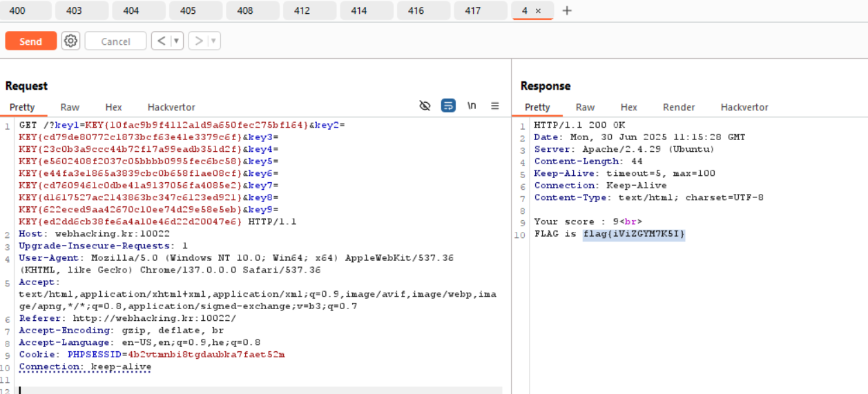Image resolution: width=868 pixels, height=394 pixels.
Task: Switch to Repeater tab 400
Action: click(26, 10)
